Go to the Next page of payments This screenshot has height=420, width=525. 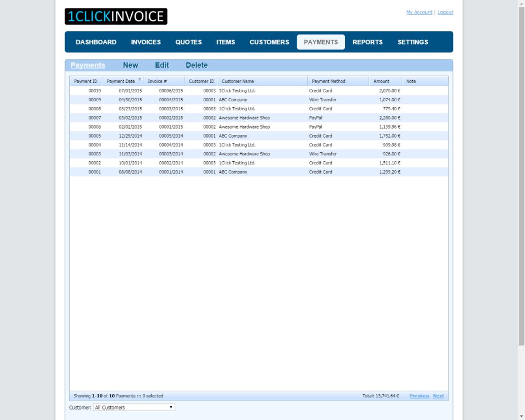coord(438,396)
